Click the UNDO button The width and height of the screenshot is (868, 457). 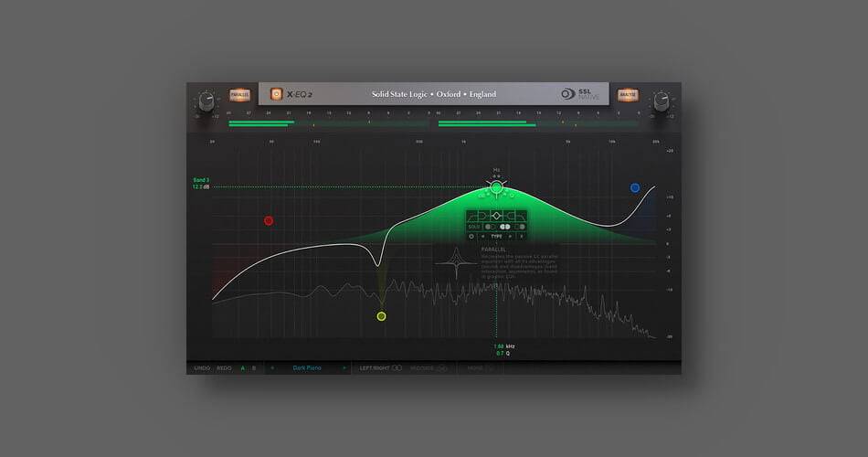coord(202,367)
